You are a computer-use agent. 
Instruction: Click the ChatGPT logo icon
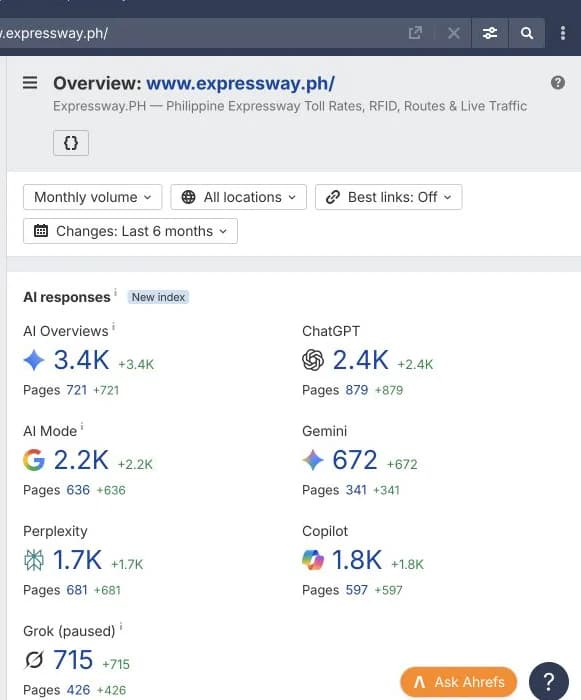pyautogui.click(x=313, y=360)
